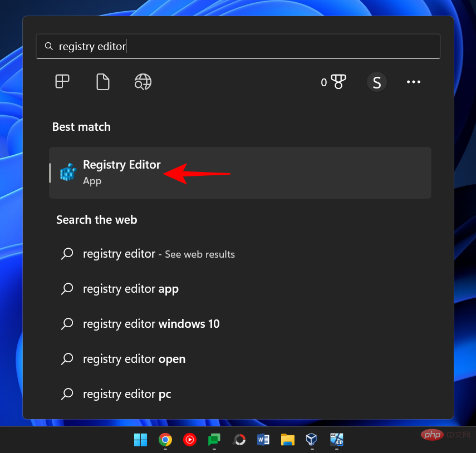
Task: Filter search results by Apps
Action: click(x=62, y=82)
